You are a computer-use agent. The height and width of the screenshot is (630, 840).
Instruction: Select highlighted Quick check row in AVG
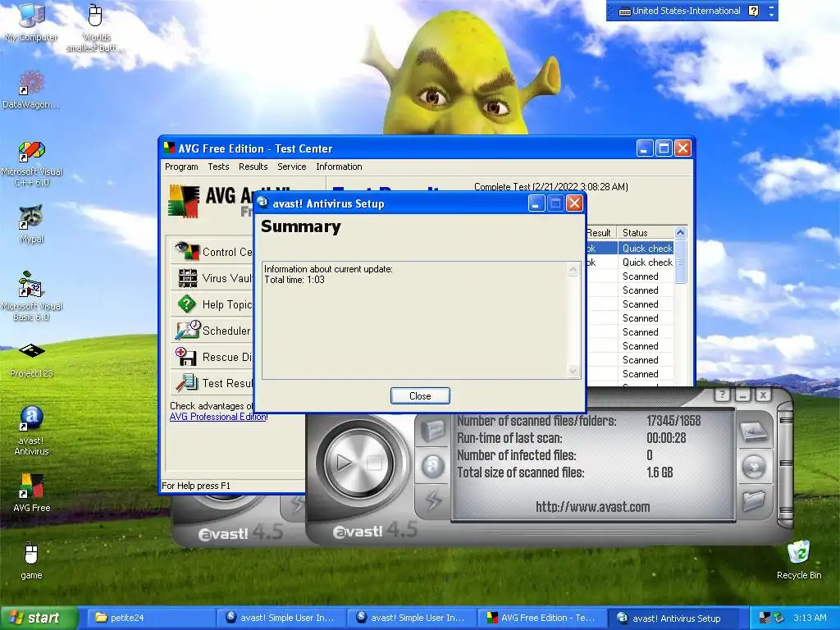coord(630,248)
